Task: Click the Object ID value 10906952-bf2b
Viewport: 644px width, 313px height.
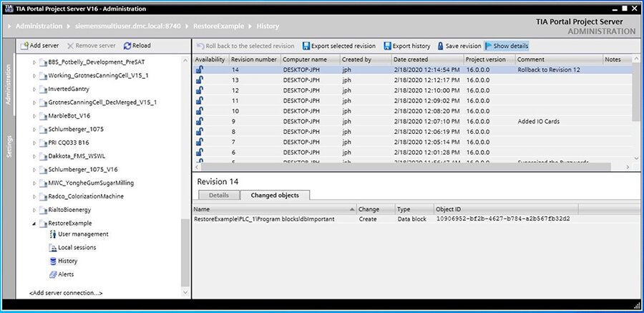Action: tap(504, 219)
